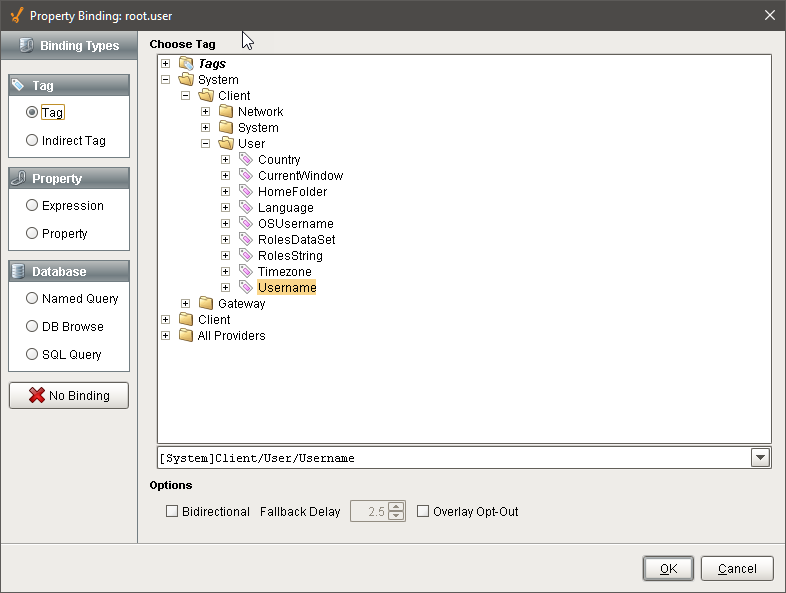The width and height of the screenshot is (786, 593).
Task: Click the tag icon beside CurrentWindow
Action: coord(246,175)
